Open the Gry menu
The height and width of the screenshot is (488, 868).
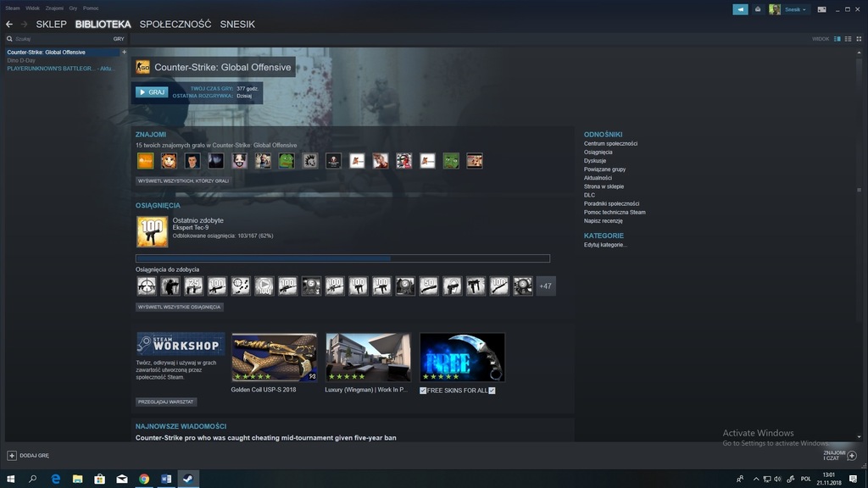coord(73,8)
